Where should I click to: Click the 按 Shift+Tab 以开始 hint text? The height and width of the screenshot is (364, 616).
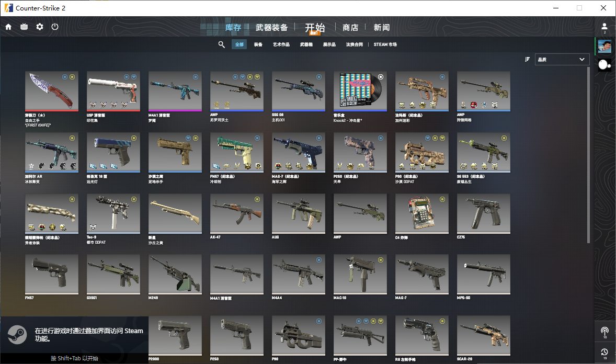pyautogui.click(x=74, y=358)
